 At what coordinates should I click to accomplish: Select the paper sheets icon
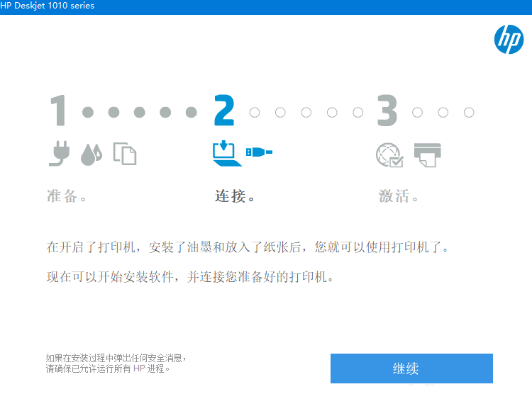click(x=125, y=154)
